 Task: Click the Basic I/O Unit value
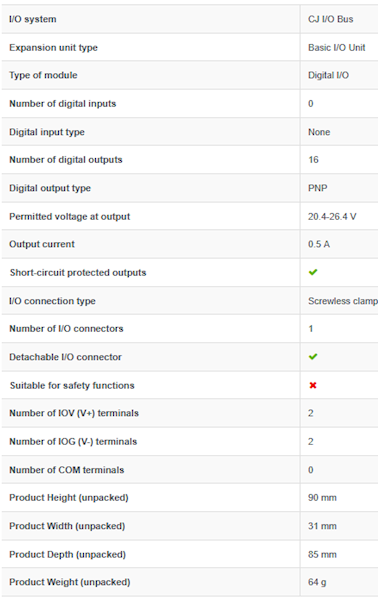point(337,47)
